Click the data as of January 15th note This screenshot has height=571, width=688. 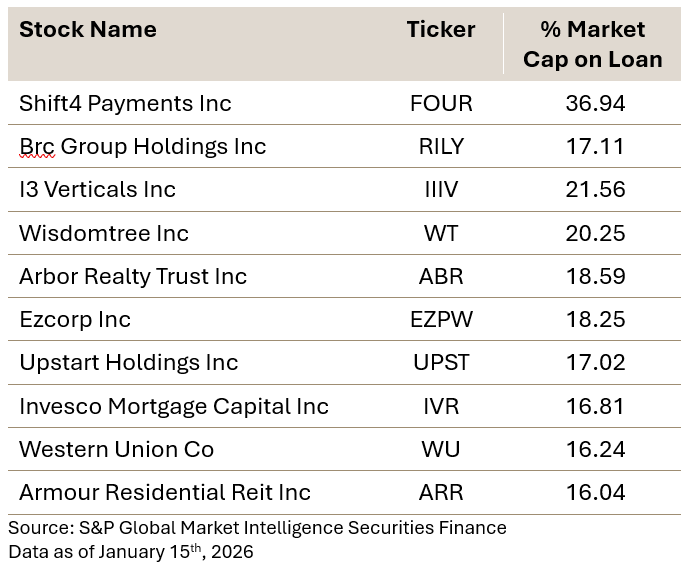tap(131, 552)
